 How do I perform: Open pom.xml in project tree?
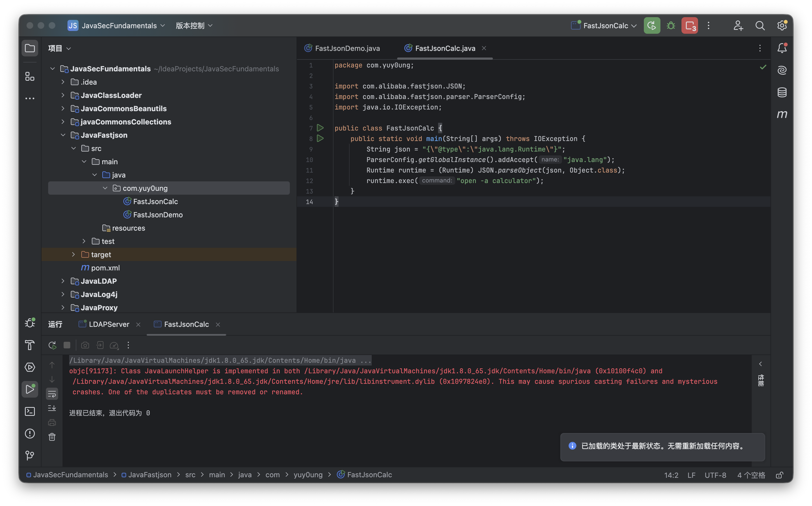pos(105,268)
